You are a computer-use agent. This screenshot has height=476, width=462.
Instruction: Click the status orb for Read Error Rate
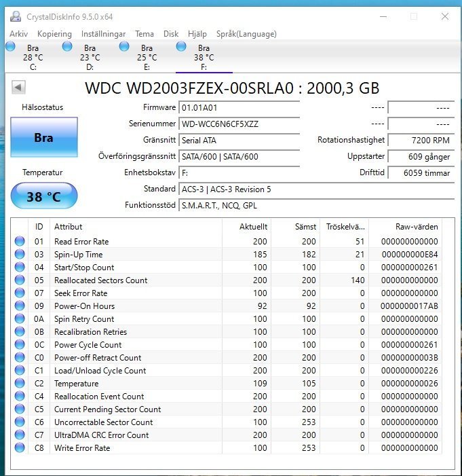(20, 242)
